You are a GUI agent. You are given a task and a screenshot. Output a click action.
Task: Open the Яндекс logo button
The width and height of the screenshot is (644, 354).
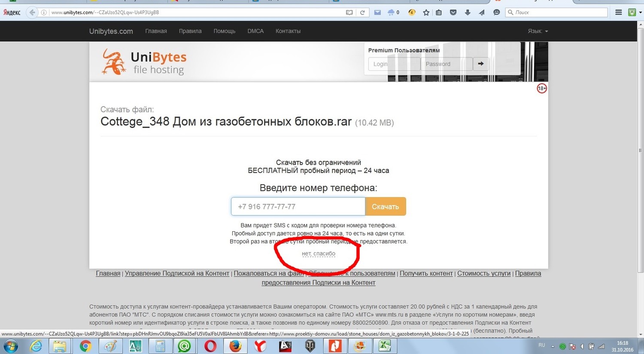click(x=12, y=12)
